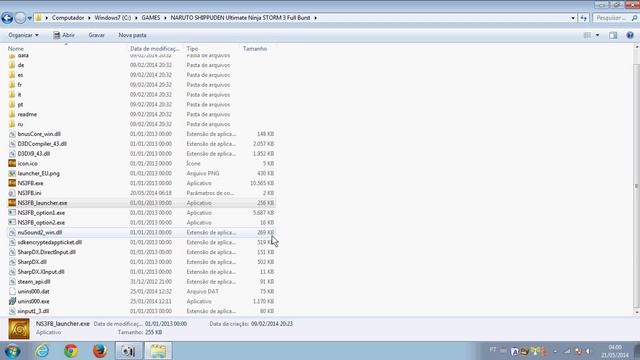Select file name SharpDX.DirectInput.dll
Viewport: 640px width, 360px height.
[47, 252]
